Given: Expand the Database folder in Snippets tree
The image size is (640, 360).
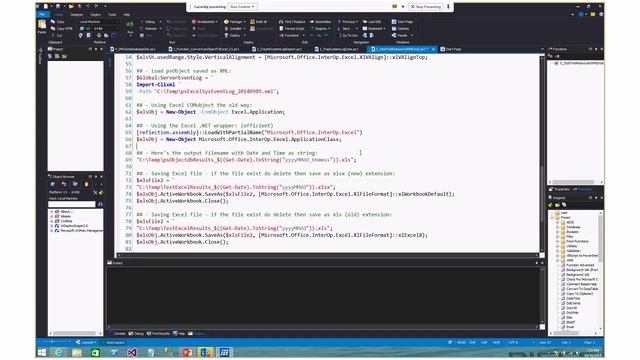Looking at the screenshot, I should [558, 227].
